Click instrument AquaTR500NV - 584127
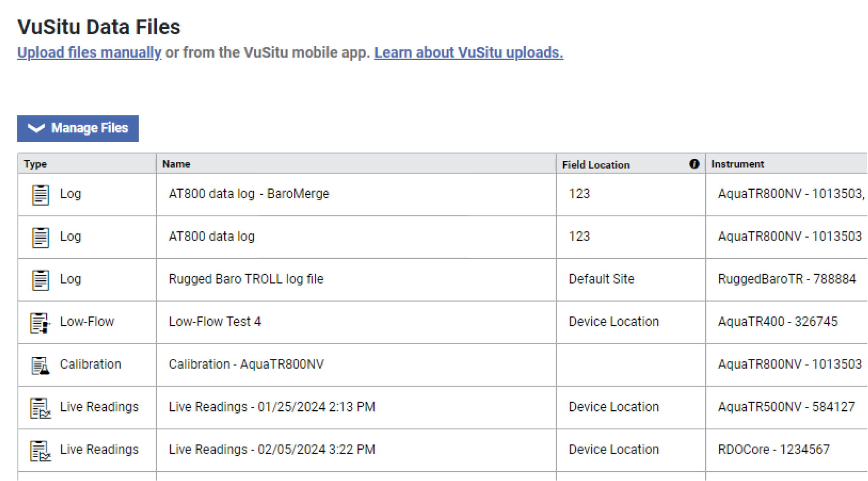 pyautogui.click(x=786, y=407)
